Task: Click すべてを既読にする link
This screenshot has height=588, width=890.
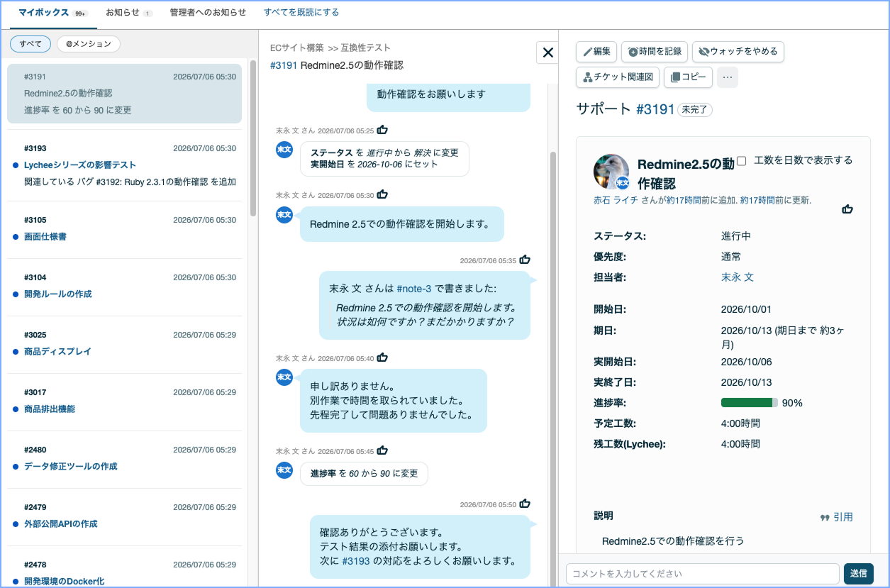Action: tap(301, 12)
